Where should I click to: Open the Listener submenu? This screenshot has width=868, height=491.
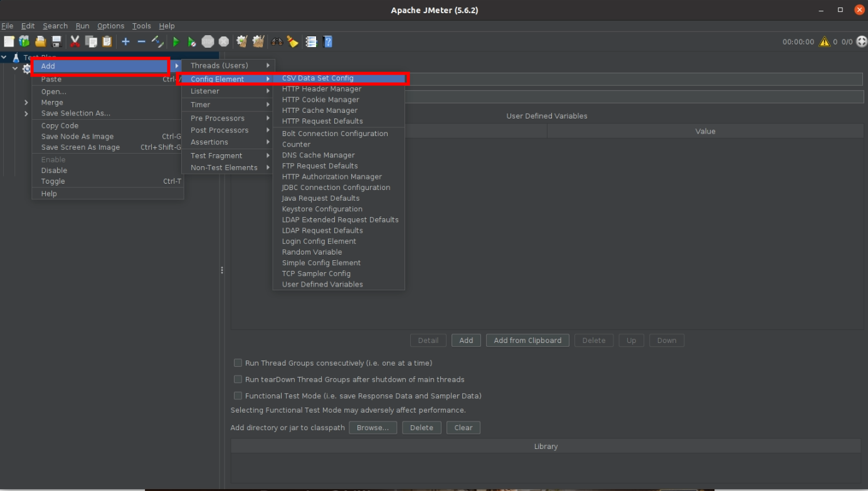tap(228, 91)
